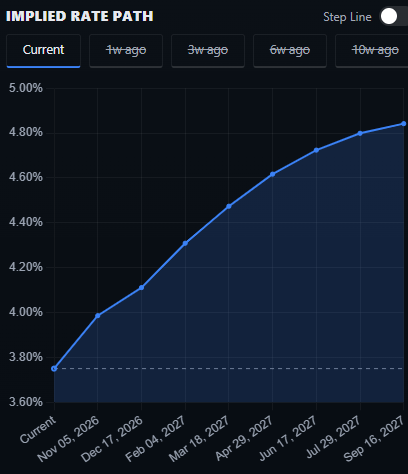Click the Nov 05, 2026 date label
This screenshot has height=474, width=408.
[x=68, y=439]
